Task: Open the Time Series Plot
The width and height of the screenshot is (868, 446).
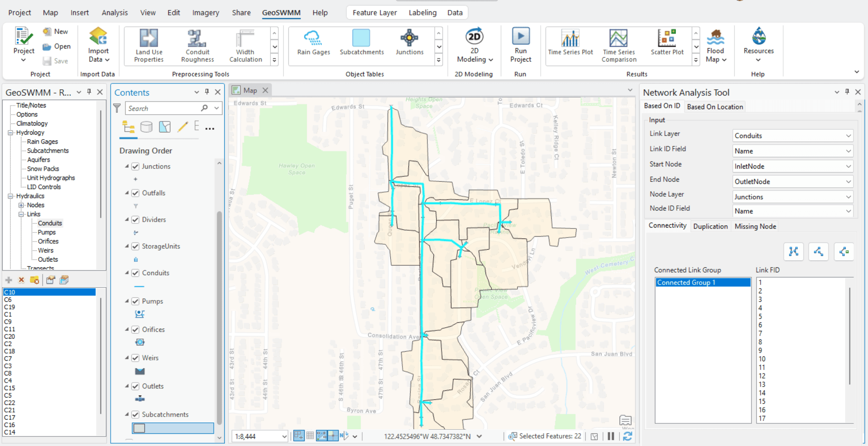Action: [570, 43]
